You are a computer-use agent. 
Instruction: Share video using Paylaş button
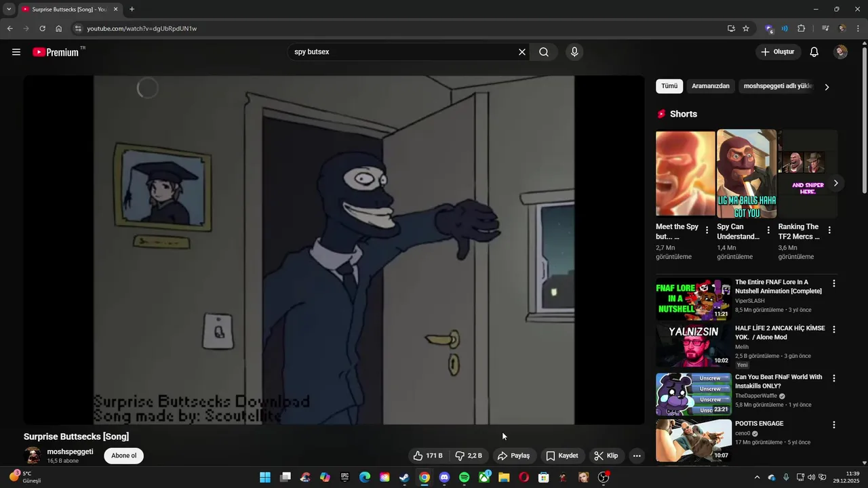(513, 455)
